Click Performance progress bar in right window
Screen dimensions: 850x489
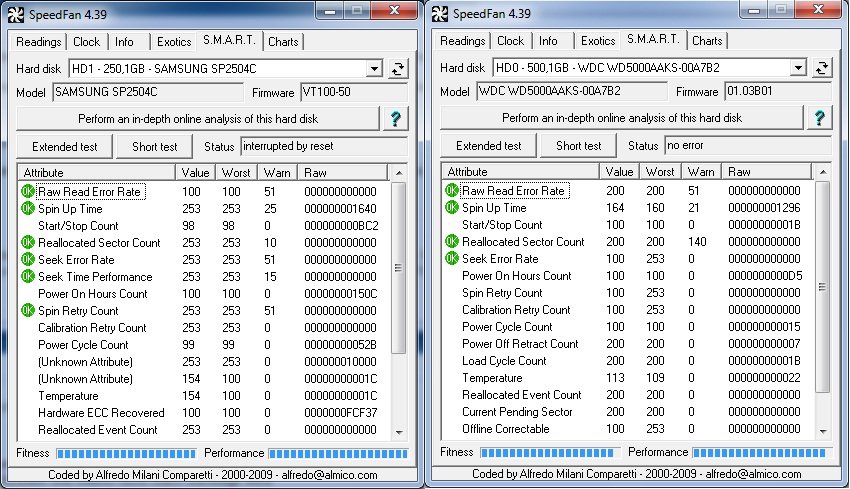(762, 452)
